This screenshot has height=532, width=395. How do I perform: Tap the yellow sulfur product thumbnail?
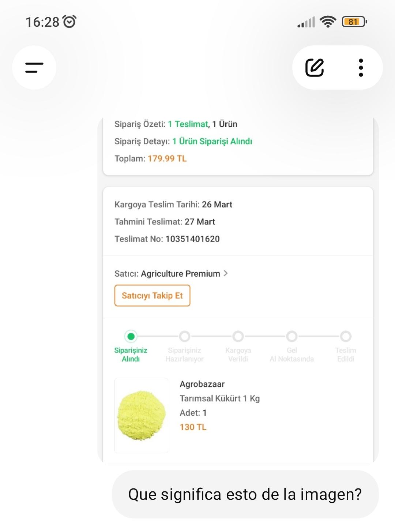[141, 415]
